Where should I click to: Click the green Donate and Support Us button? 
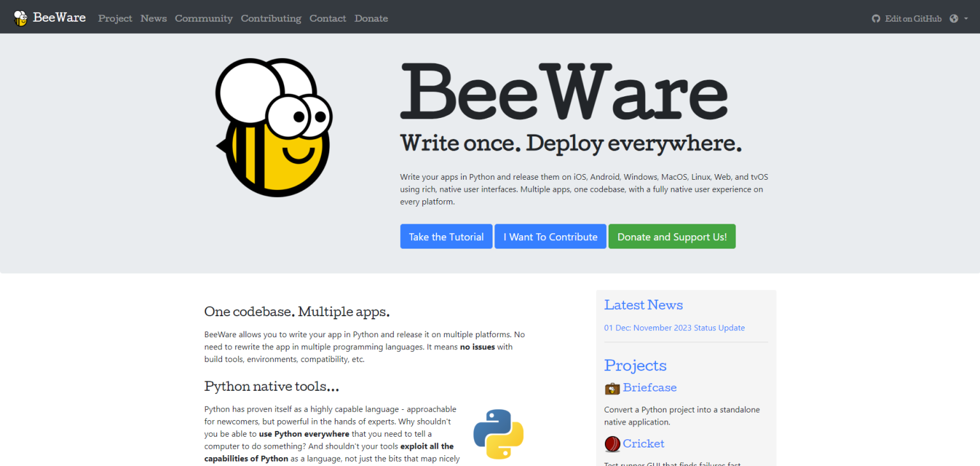pos(672,237)
